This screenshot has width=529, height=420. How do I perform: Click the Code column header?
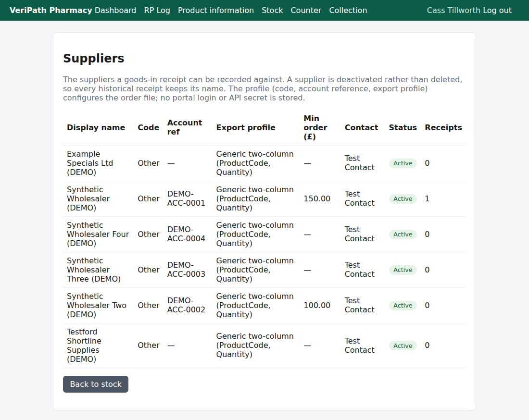(x=149, y=127)
